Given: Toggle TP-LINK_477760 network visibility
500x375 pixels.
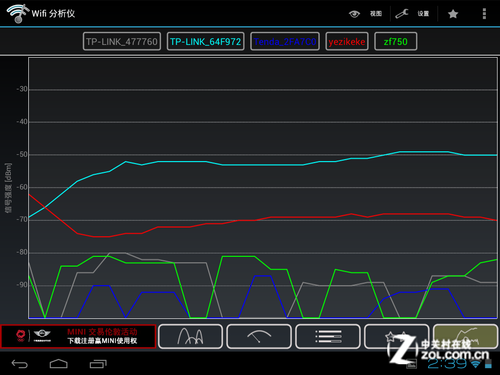Looking at the screenshot, I should [x=122, y=41].
